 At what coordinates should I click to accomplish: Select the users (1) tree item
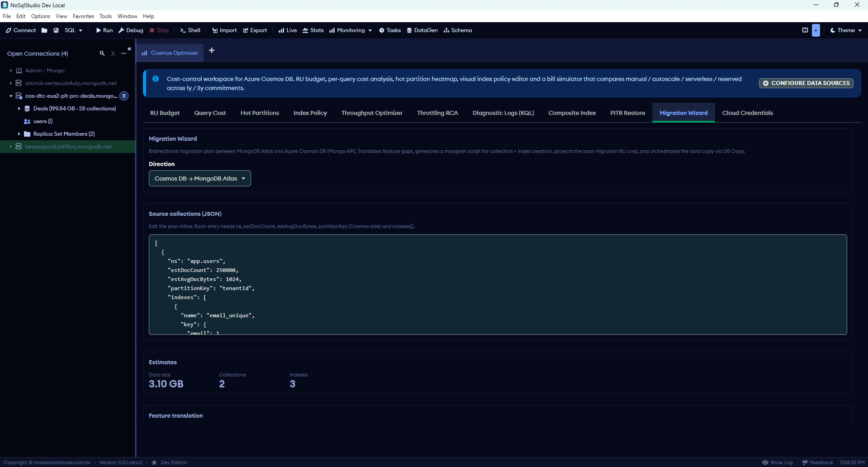[43, 121]
